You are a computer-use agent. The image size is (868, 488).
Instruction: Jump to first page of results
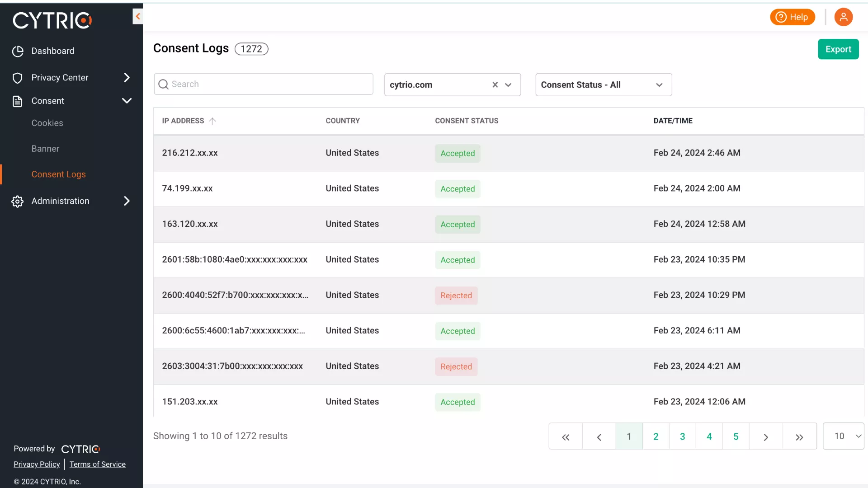[566, 436]
